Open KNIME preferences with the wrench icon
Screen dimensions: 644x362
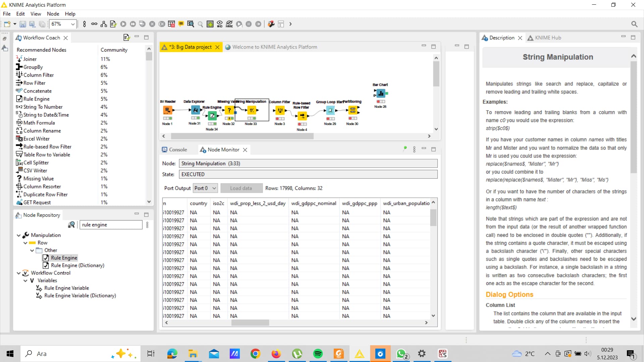[271, 24]
